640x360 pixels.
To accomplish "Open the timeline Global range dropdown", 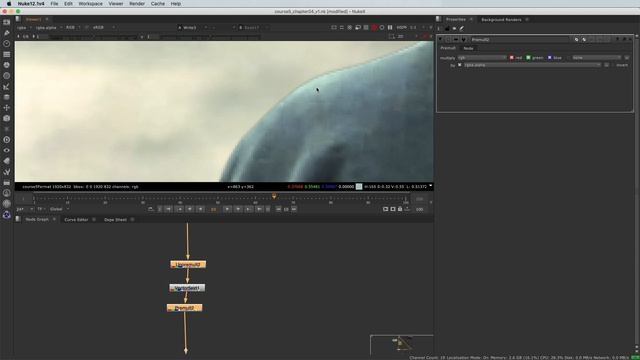I will pyautogui.click(x=60, y=209).
